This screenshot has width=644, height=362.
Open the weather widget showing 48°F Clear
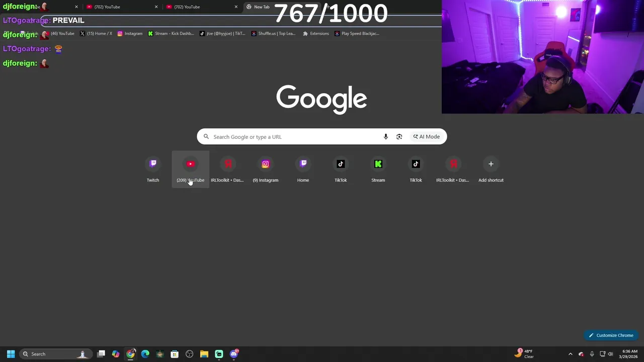pyautogui.click(x=524, y=354)
